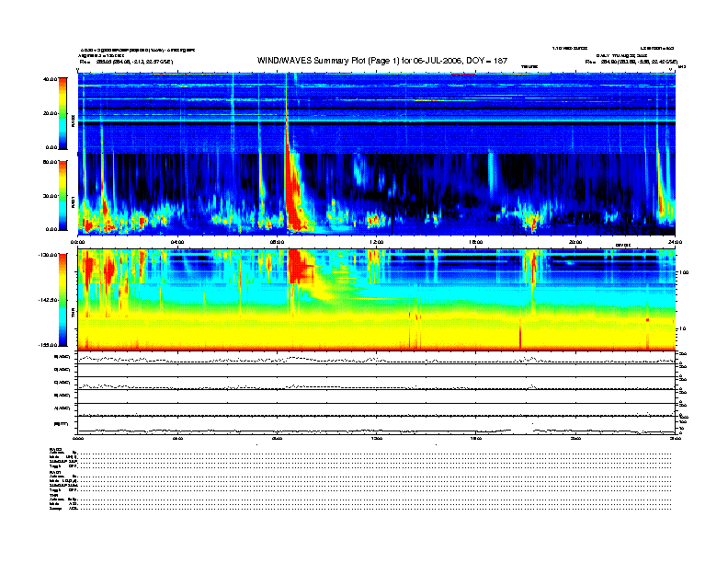Click the -142.50 label on TNR scale
The width and height of the screenshot is (728, 563).
click(48, 300)
